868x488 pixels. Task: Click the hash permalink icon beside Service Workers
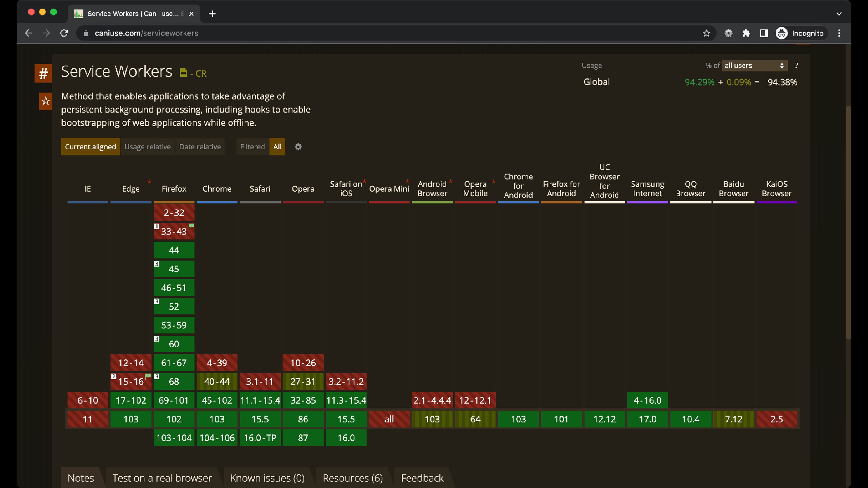click(x=43, y=73)
